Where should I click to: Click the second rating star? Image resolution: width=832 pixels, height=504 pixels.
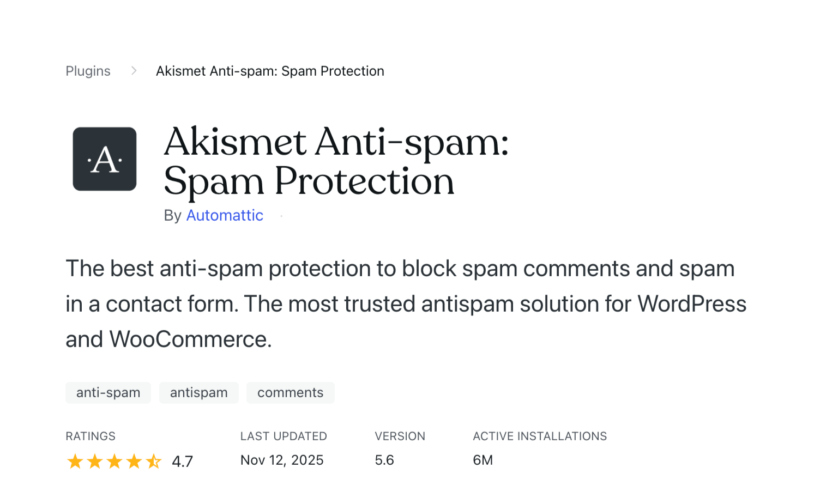(94, 461)
